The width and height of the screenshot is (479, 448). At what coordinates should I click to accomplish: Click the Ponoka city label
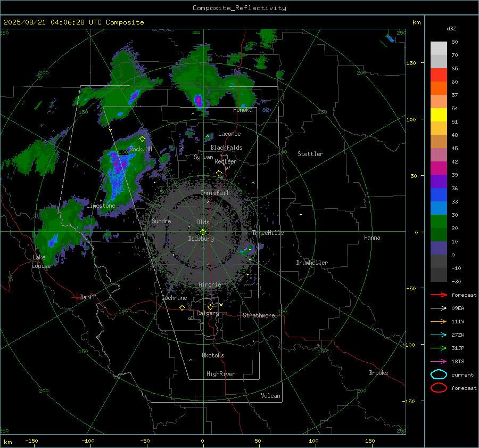[243, 110]
